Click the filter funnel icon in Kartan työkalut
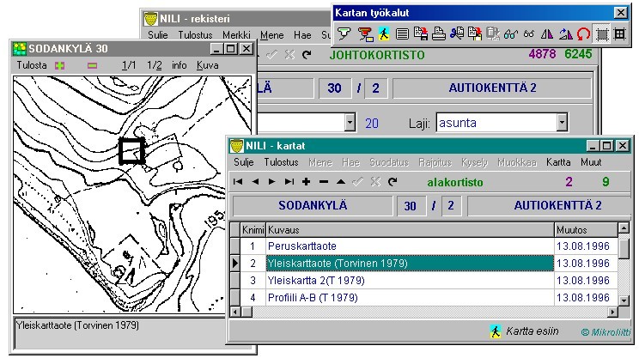The image size is (639, 364). tap(344, 34)
